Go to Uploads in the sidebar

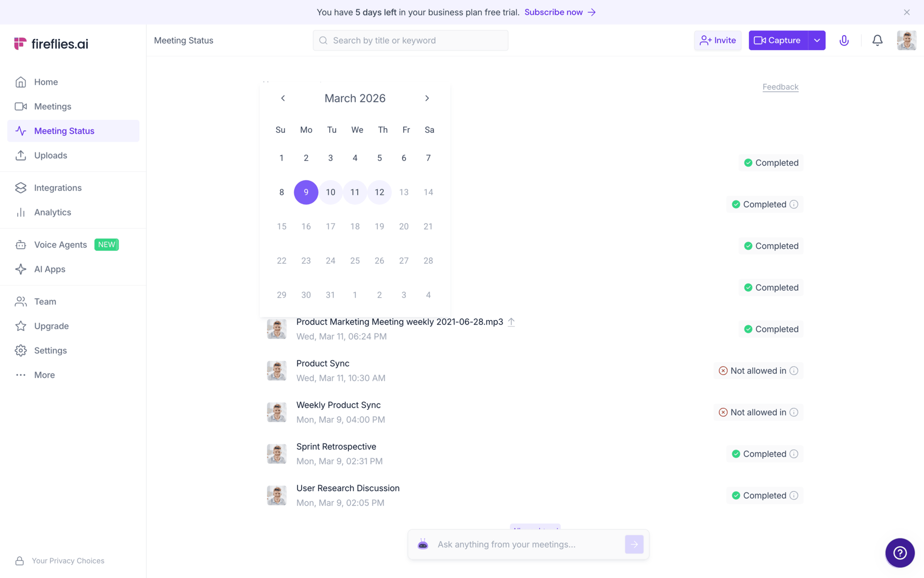click(x=73, y=156)
